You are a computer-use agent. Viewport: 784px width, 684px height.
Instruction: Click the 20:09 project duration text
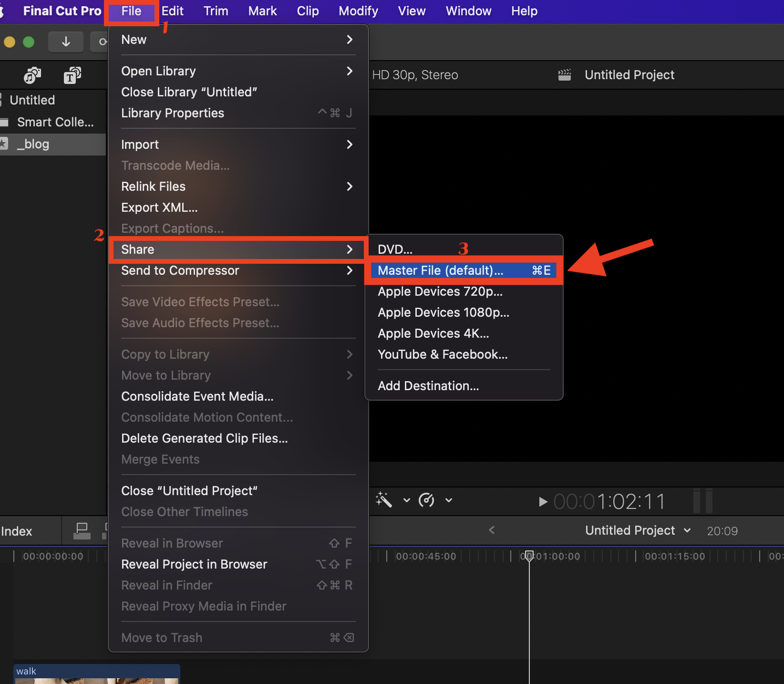[722, 531]
